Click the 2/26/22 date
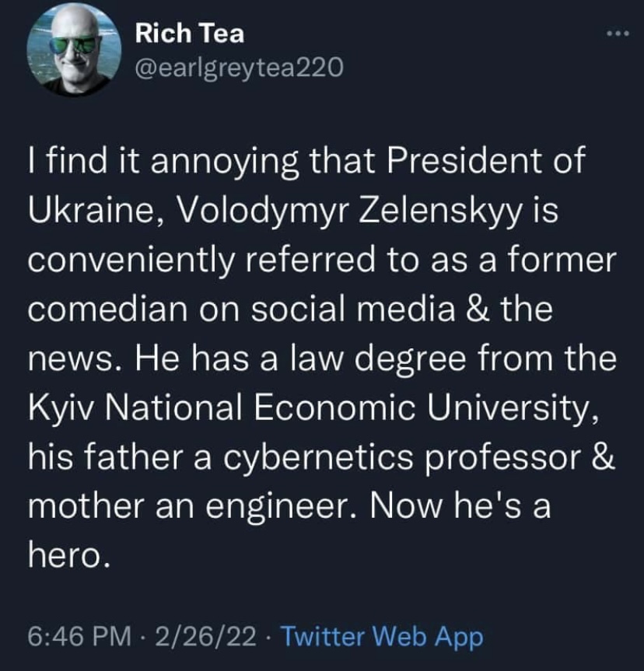644x671 pixels. (x=205, y=637)
